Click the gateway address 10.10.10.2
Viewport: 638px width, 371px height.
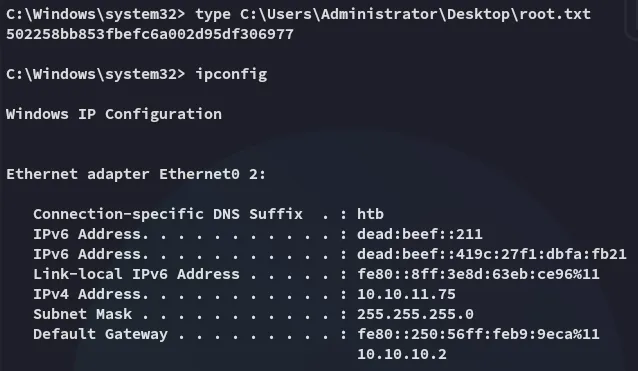pyautogui.click(x=402, y=354)
